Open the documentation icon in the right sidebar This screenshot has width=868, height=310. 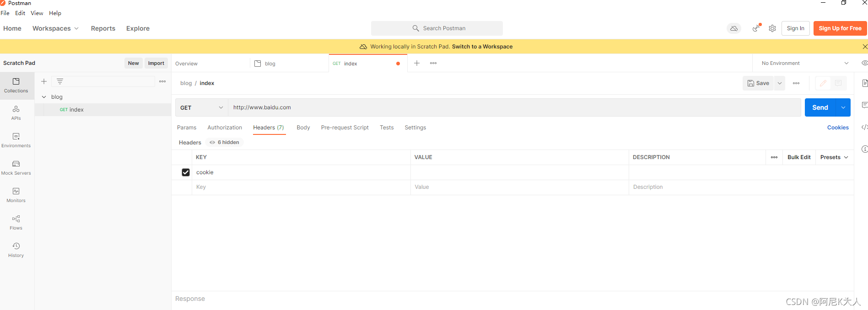point(864,83)
